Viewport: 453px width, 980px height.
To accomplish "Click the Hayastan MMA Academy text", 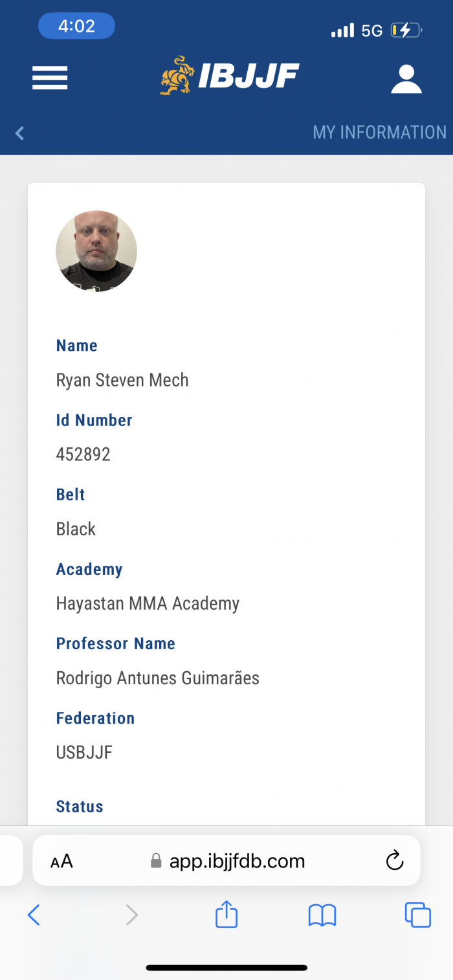I will coord(148,603).
